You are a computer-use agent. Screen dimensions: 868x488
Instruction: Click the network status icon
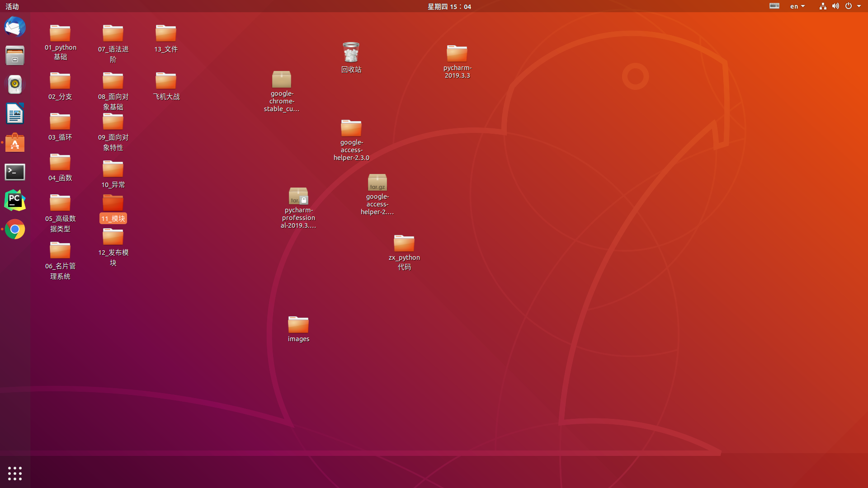point(823,6)
